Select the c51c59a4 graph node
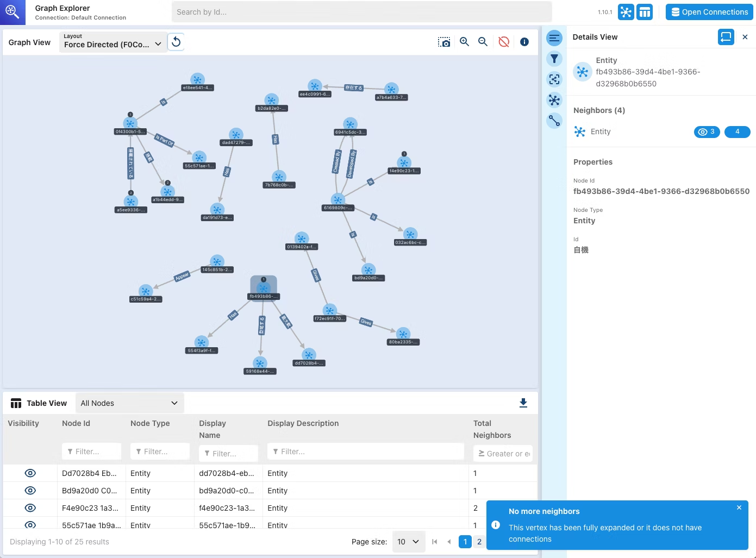The image size is (756, 558). (146, 291)
